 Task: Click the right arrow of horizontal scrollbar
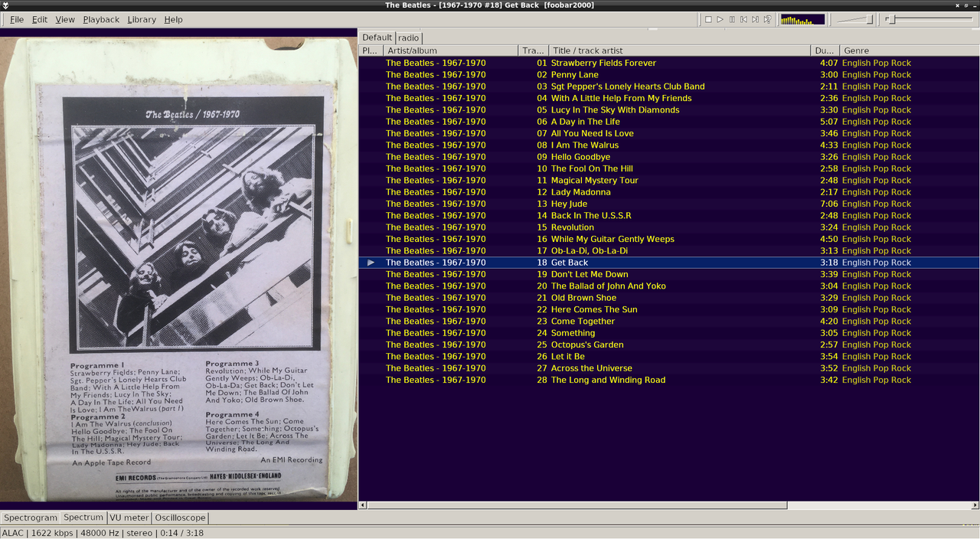pyautogui.click(x=975, y=505)
